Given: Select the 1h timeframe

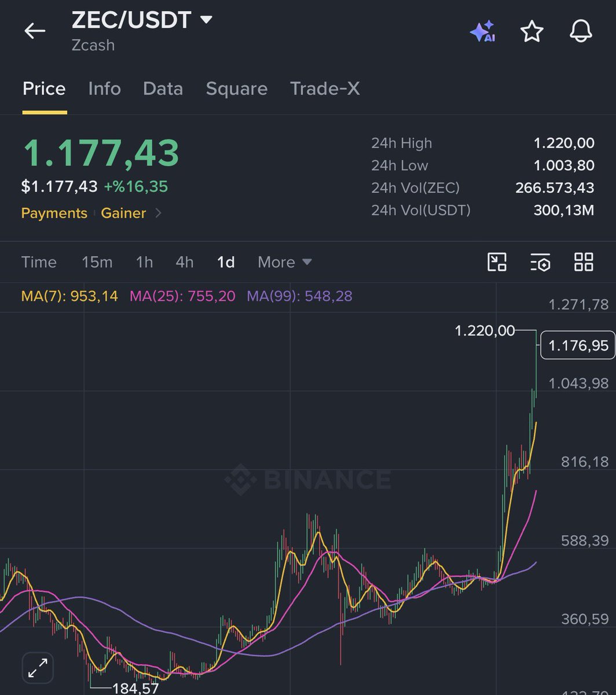Looking at the screenshot, I should 144,262.
